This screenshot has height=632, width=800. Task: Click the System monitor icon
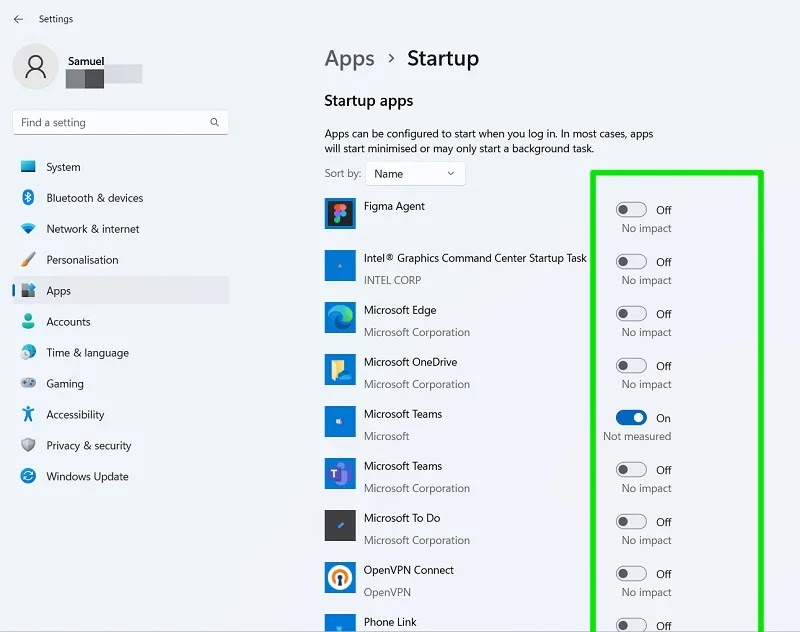coord(28,167)
